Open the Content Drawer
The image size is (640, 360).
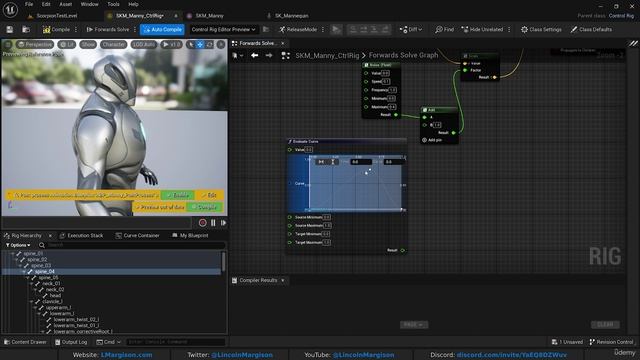pyautogui.click(x=25, y=342)
